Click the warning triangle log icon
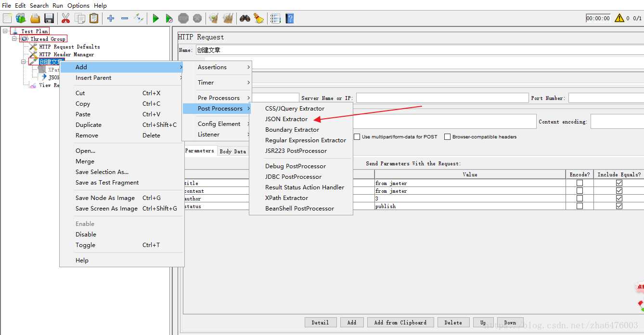Image resolution: width=644 pixels, height=335 pixels. click(619, 18)
